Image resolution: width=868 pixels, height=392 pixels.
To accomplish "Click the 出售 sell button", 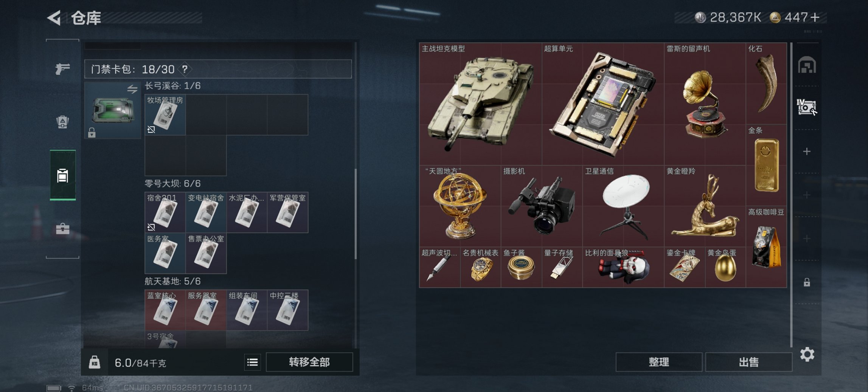I will [x=748, y=362].
